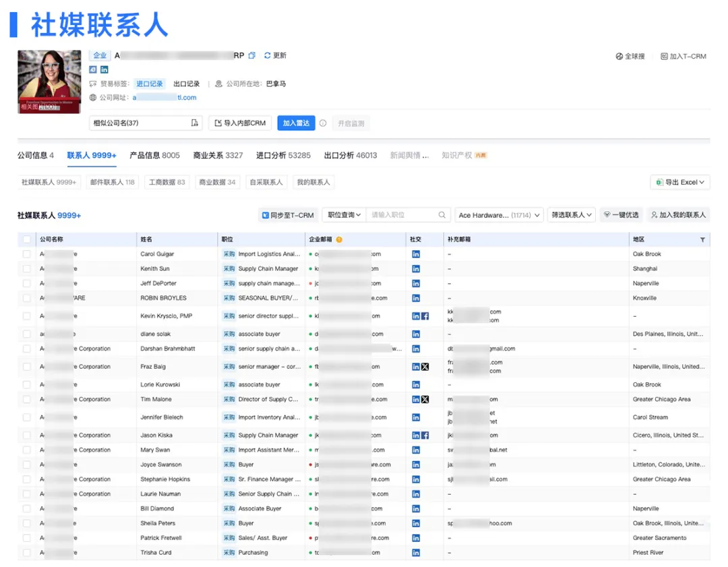Check the box for Carol Guigar row
The image size is (728, 567).
27,254
